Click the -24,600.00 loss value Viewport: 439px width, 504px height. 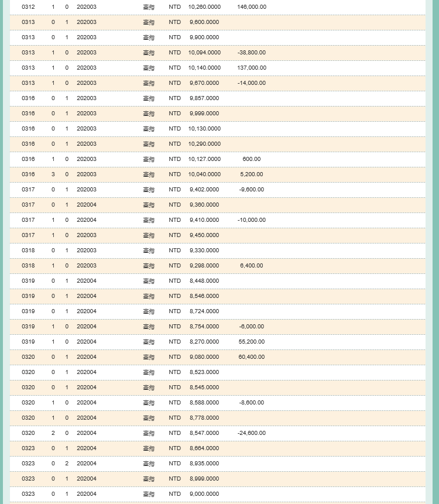click(252, 433)
